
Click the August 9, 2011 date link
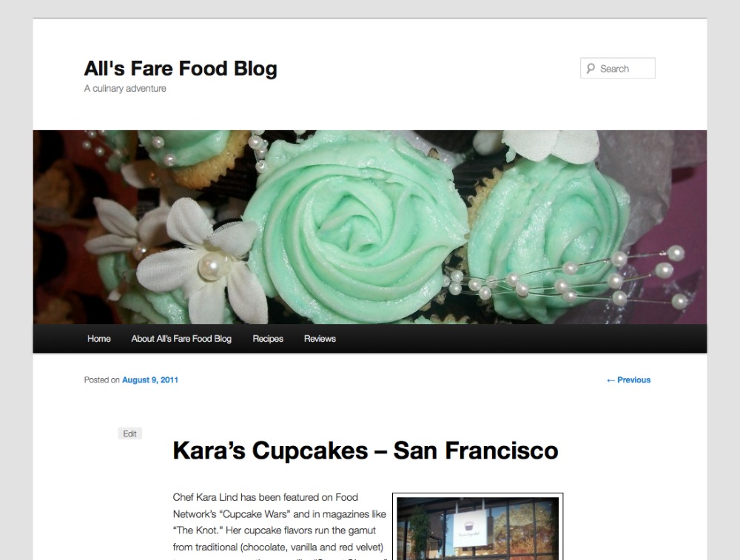tap(150, 380)
